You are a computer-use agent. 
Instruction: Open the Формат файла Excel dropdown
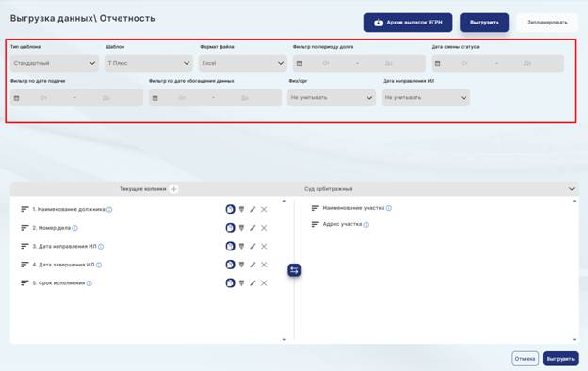tap(243, 63)
